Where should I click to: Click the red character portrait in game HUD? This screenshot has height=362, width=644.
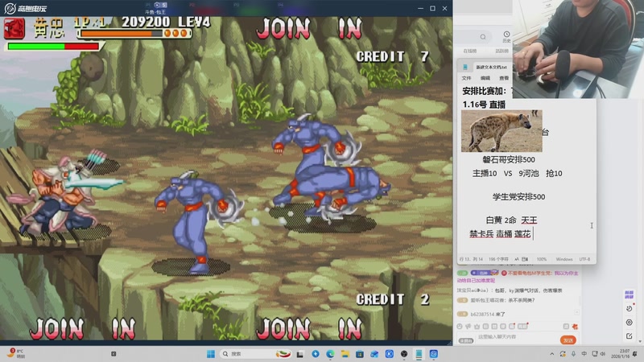(14, 28)
